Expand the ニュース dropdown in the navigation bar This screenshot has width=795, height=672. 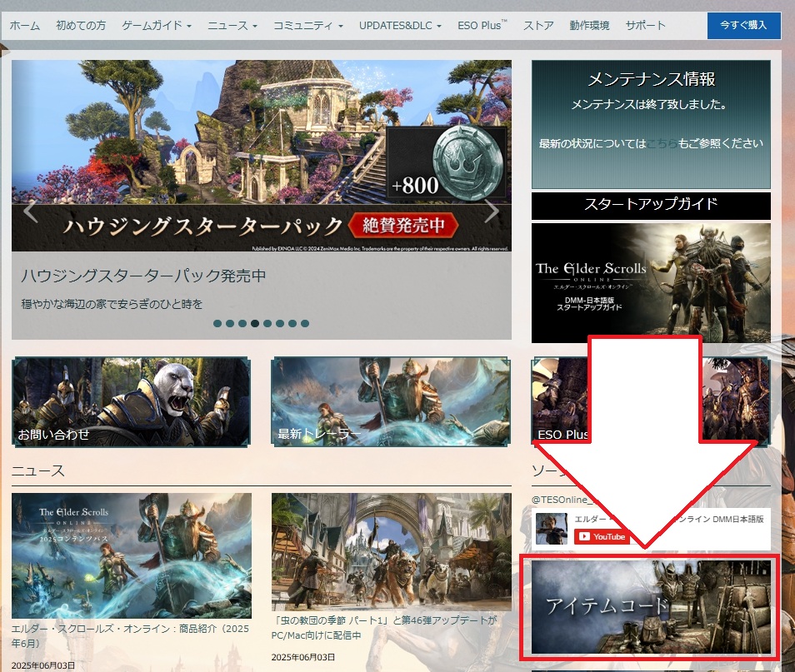(232, 25)
